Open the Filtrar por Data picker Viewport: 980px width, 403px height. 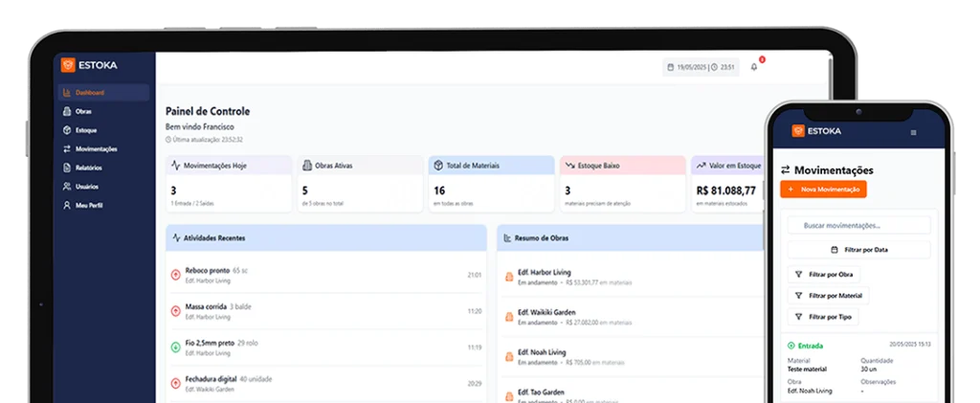point(858,250)
